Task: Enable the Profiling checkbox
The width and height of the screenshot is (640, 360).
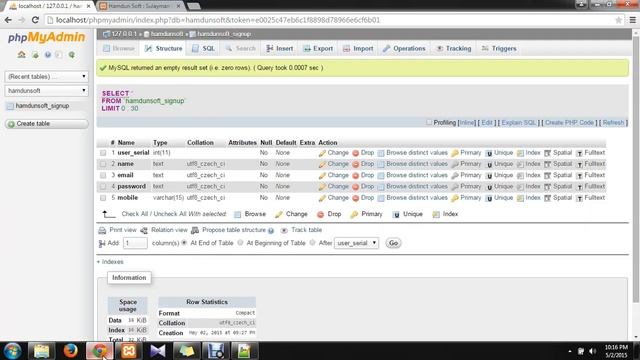Action: 429,122
